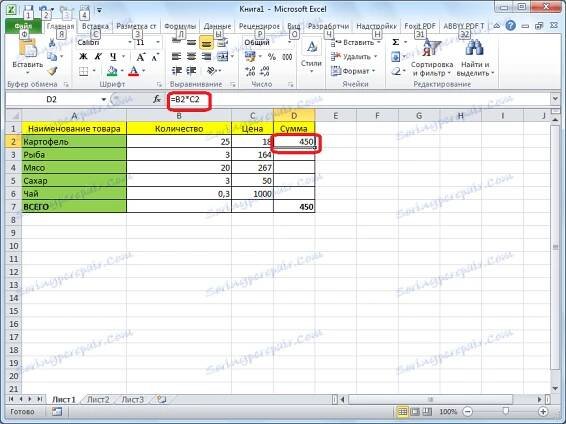Image resolution: width=566 pixels, height=424 pixels.
Task: Click the Файл tab
Action: (x=23, y=26)
